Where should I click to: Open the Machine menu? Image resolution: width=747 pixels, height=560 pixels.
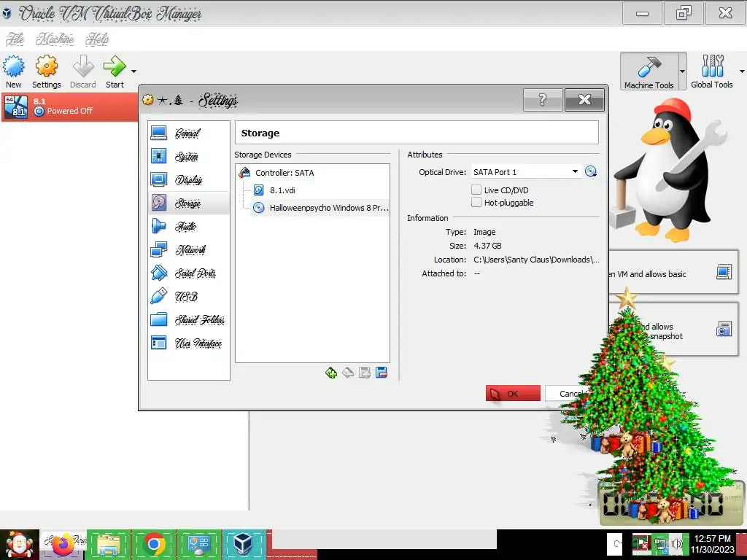click(x=55, y=39)
